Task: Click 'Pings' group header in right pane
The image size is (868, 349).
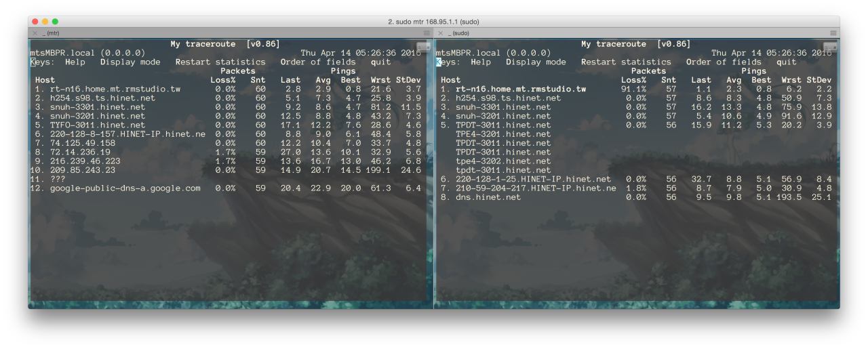Action: pyautogui.click(x=754, y=71)
